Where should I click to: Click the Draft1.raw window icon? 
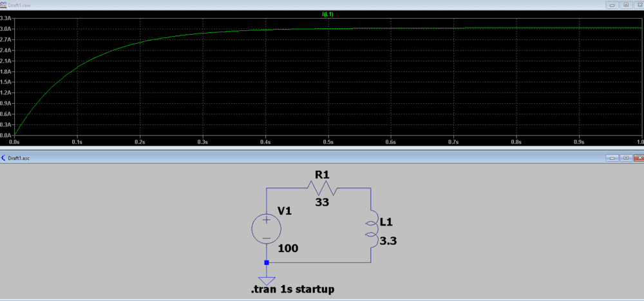coord(4,5)
